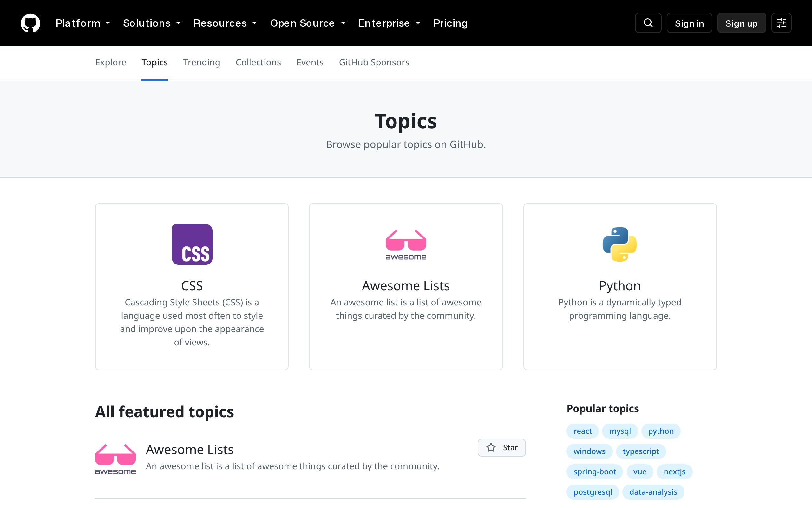The image size is (812, 508).
Task: Select the spring-boot topic tag
Action: [x=595, y=472]
